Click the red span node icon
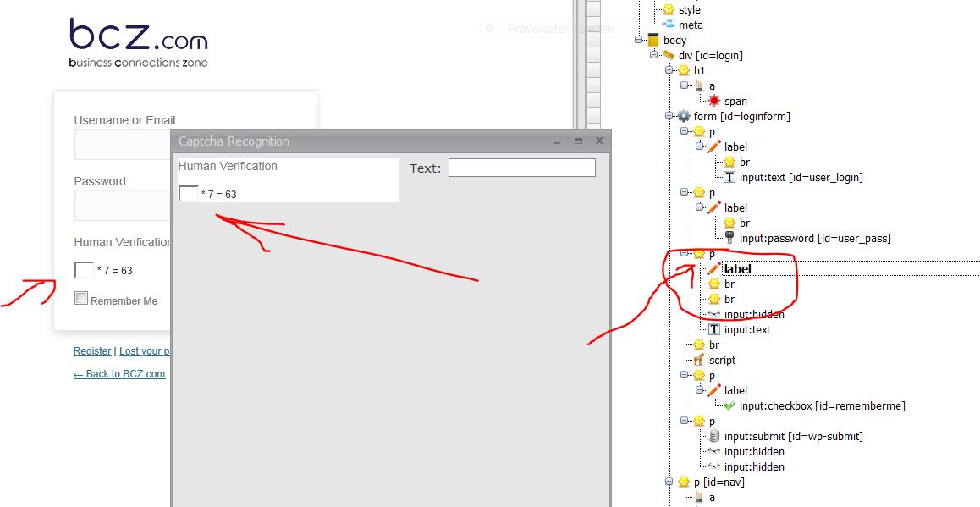This screenshot has width=980, height=507. pos(714,101)
